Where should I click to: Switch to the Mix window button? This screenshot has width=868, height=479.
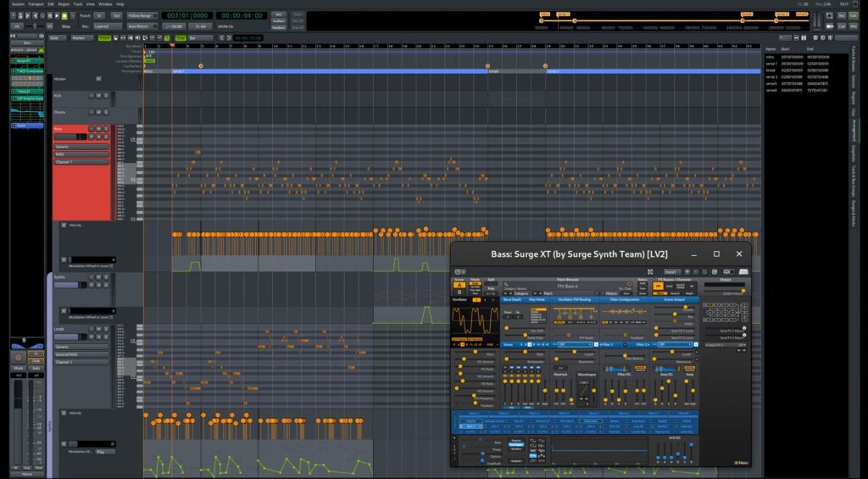tap(853, 26)
